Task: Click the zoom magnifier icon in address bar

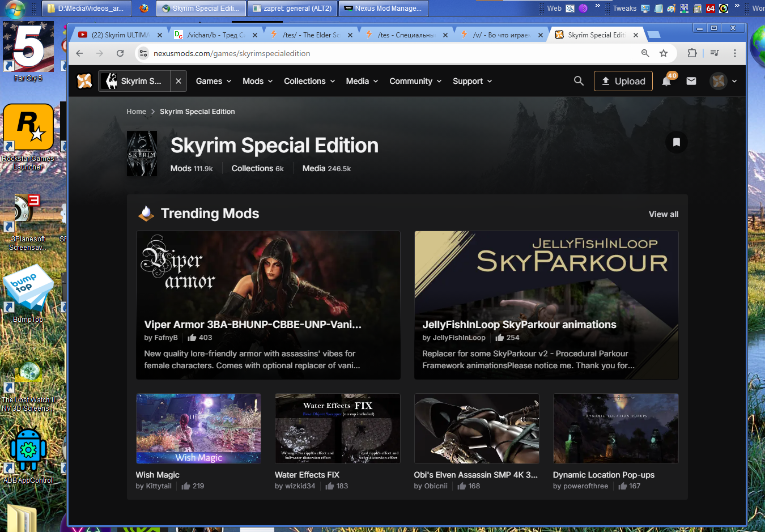Action: point(645,53)
